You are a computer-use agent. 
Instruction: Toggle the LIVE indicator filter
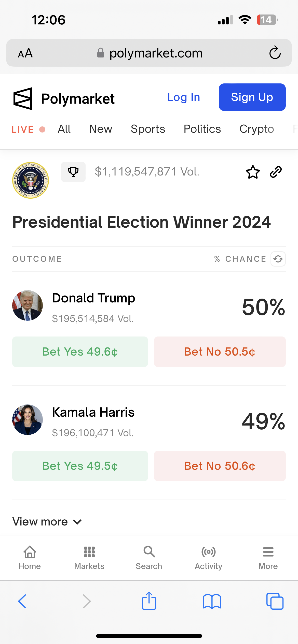coord(29,129)
